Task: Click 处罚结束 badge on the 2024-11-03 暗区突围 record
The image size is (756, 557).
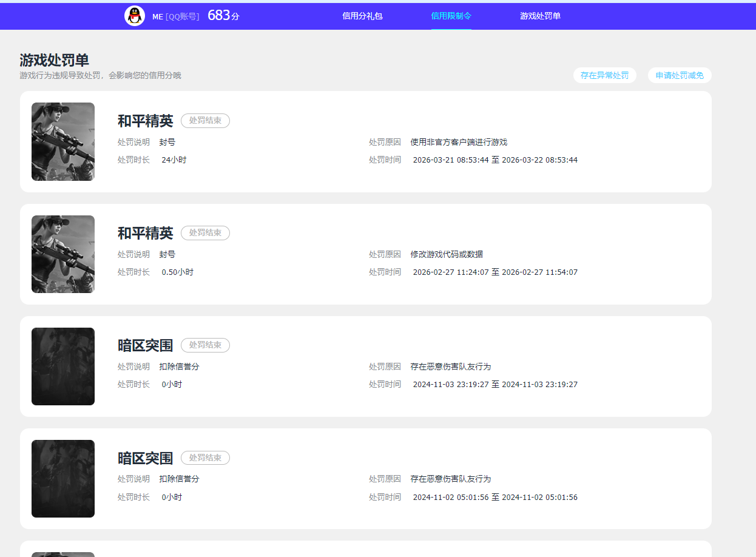Action: (205, 345)
